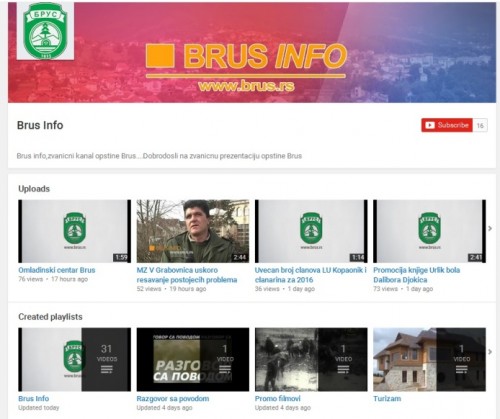The width and height of the screenshot is (500, 419).
Task: Click 'Updated today' under Brus Info playlist
Action: tap(39, 408)
